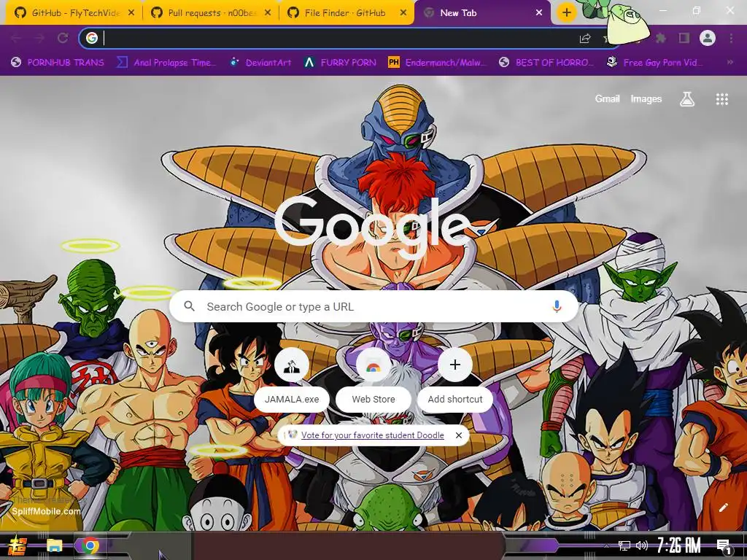The width and height of the screenshot is (747, 560).
Task: Open the DeviantArt bookmark
Action: coord(260,63)
